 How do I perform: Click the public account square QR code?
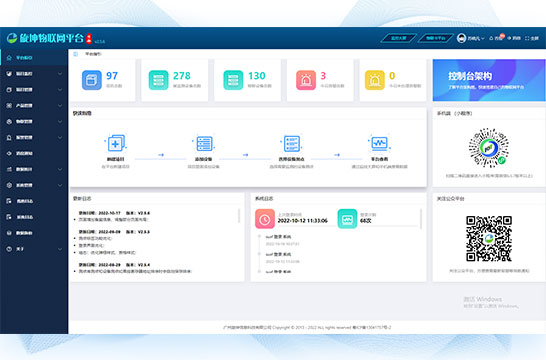pyautogui.click(x=489, y=238)
